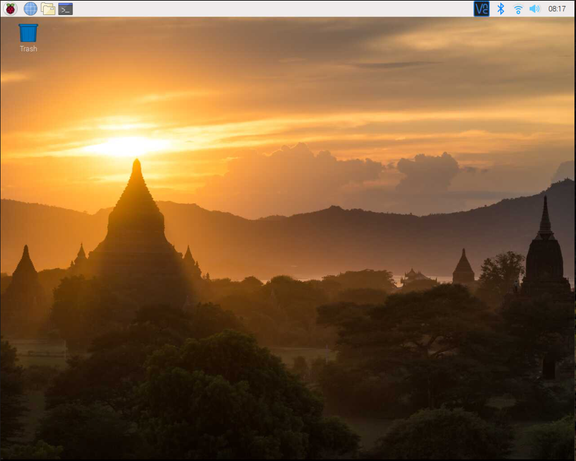Launch the Terminal from the taskbar

pos(65,8)
